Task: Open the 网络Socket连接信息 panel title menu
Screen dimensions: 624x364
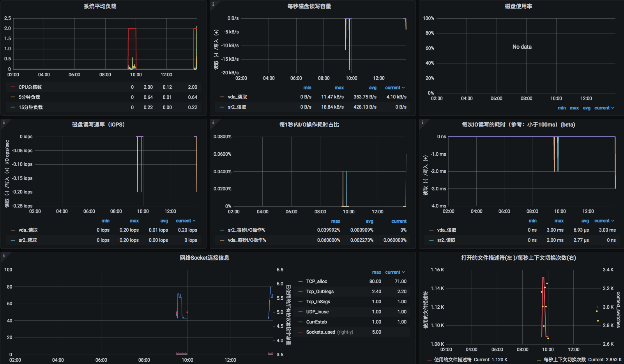Action: click(x=204, y=258)
